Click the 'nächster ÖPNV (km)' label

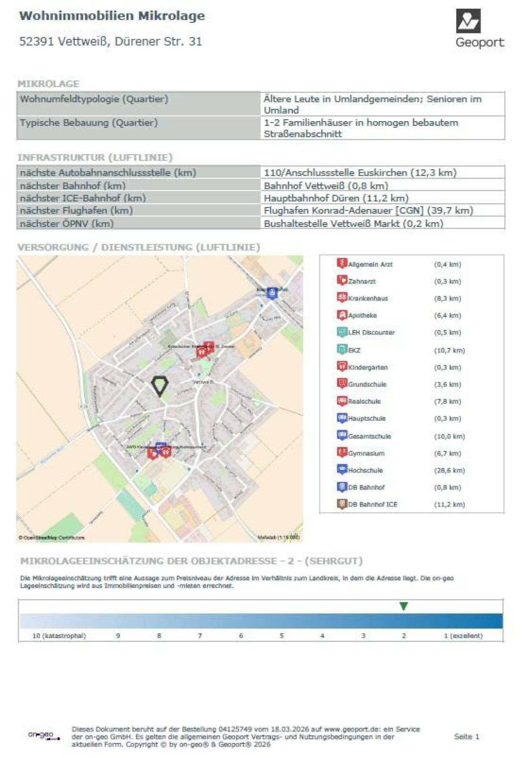tap(67, 223)
